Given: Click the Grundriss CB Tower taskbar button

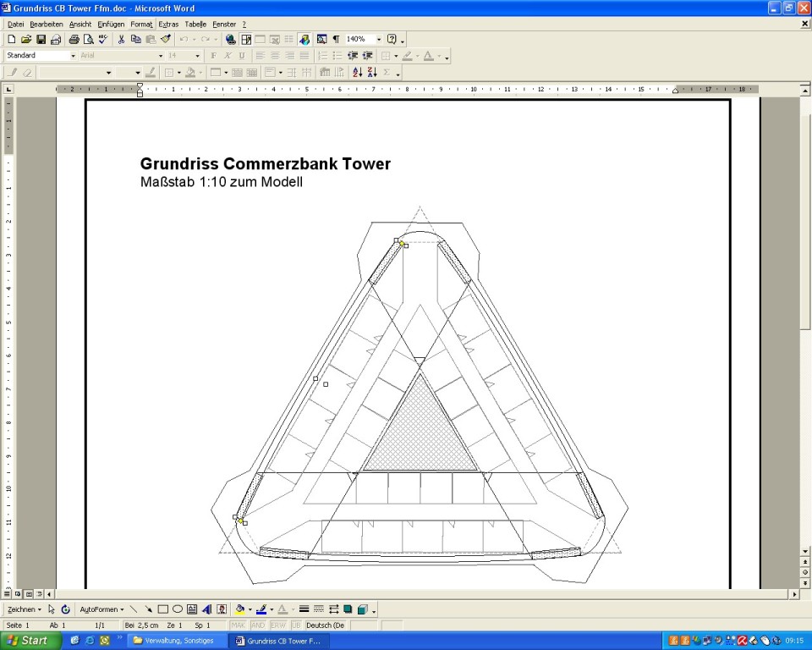Looking at the screenshot, I should coord(280,641).
